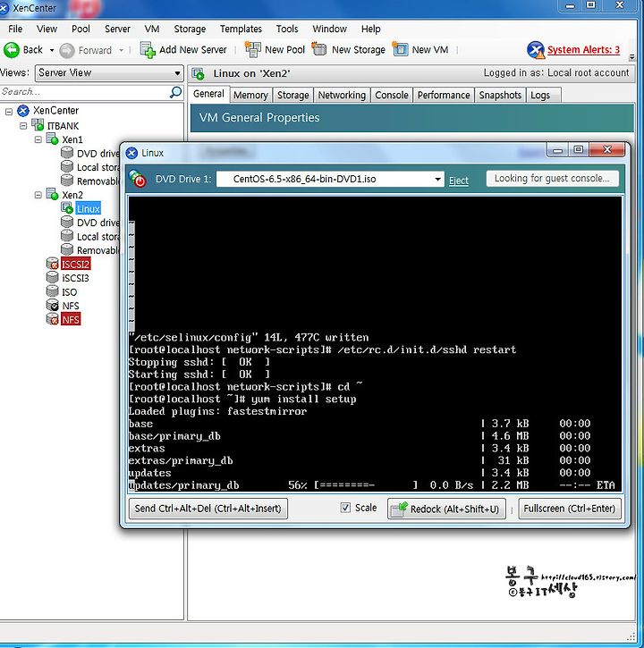Viewport: 644px width, 648px height.
Task: Collapse the XenCenter root tree node
Action: tap(8, 112)
